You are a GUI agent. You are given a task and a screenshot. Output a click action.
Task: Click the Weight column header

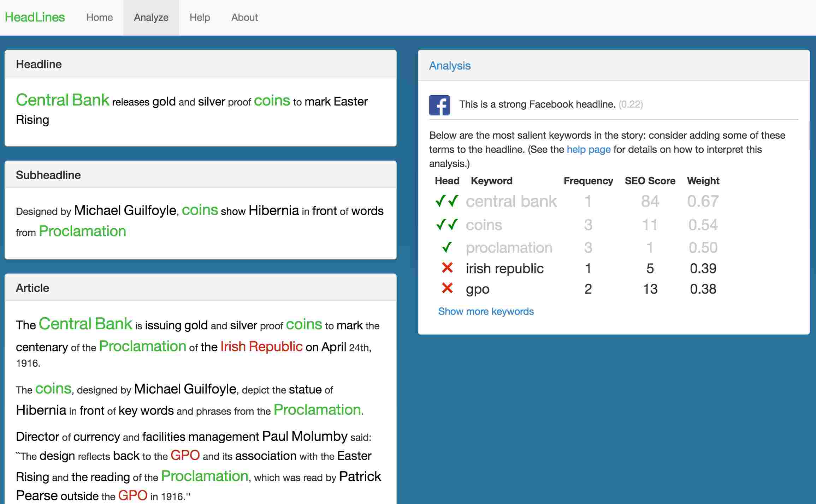point(703,181)
